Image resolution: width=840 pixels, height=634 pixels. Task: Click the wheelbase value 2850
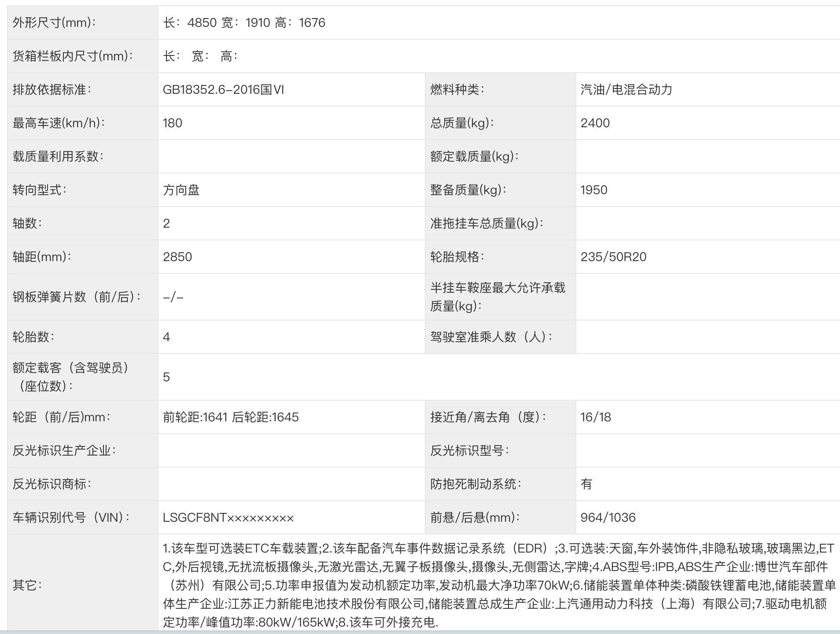177,257
